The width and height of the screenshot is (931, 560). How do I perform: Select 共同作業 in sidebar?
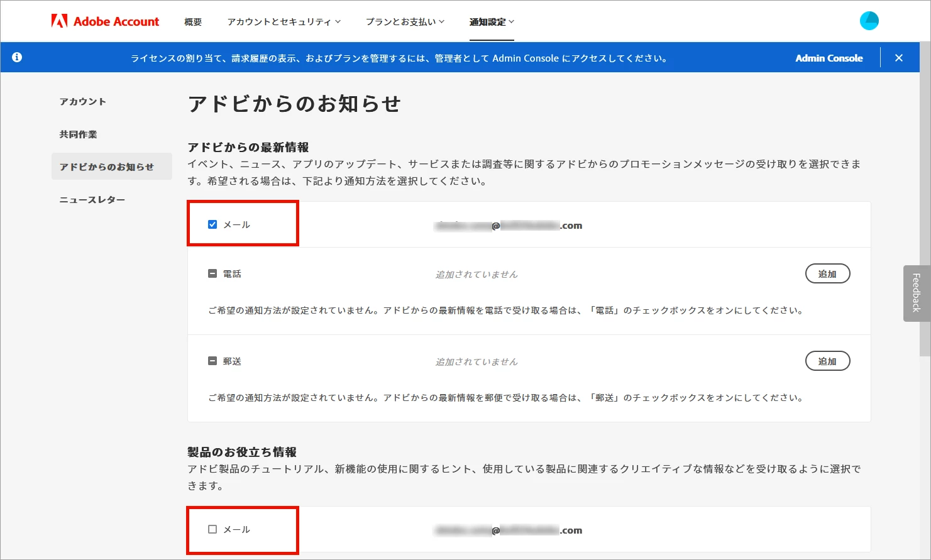pos(78,135)
